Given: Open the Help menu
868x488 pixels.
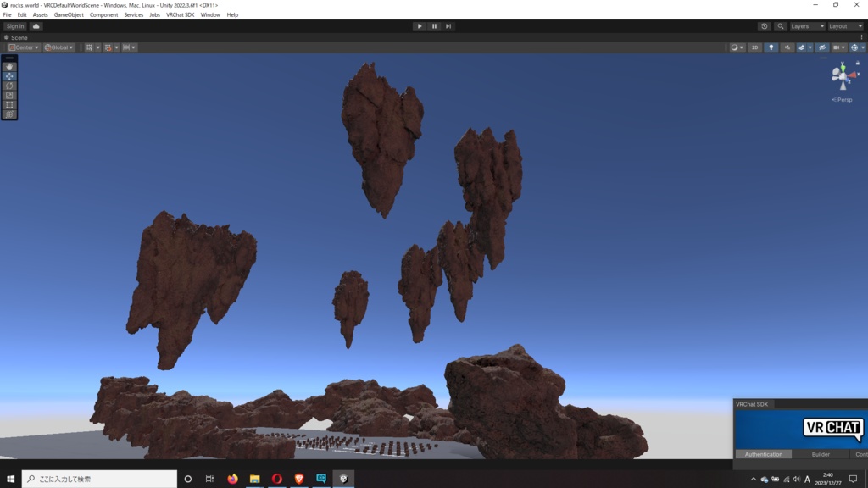Looking at the screenshot, I should pos(232,15).
